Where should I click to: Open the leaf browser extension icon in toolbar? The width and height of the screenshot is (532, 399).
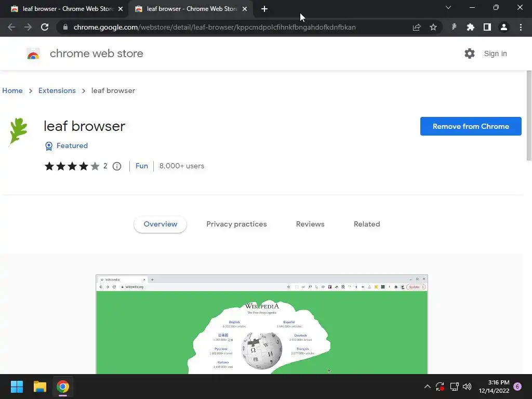(454, 27)
